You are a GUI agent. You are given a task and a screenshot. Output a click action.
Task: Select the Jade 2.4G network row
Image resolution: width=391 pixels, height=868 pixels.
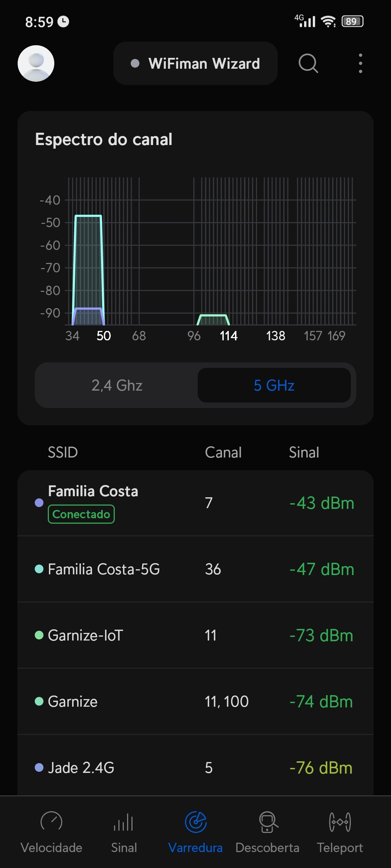[x=195, y=767]
